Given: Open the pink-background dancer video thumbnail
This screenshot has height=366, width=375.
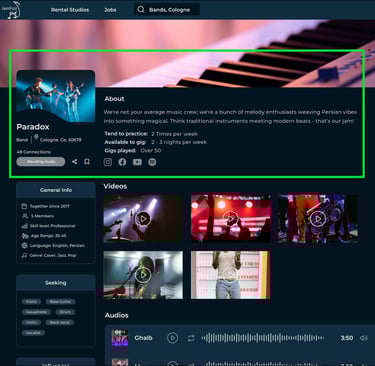Looking at the screenshot, I should click(x=231, y=275).
